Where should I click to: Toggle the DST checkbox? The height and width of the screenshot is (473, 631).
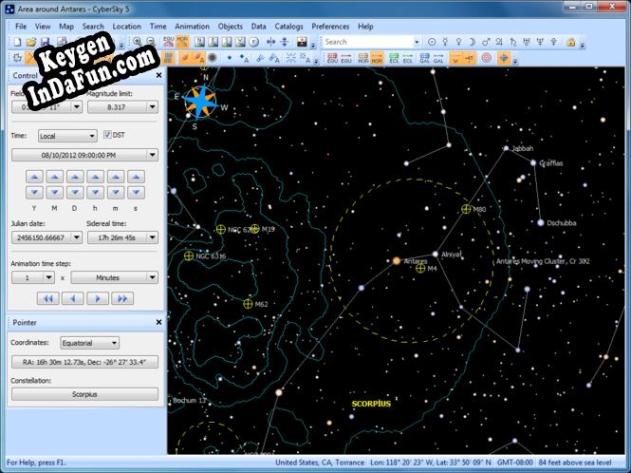[x=107, y=135]
